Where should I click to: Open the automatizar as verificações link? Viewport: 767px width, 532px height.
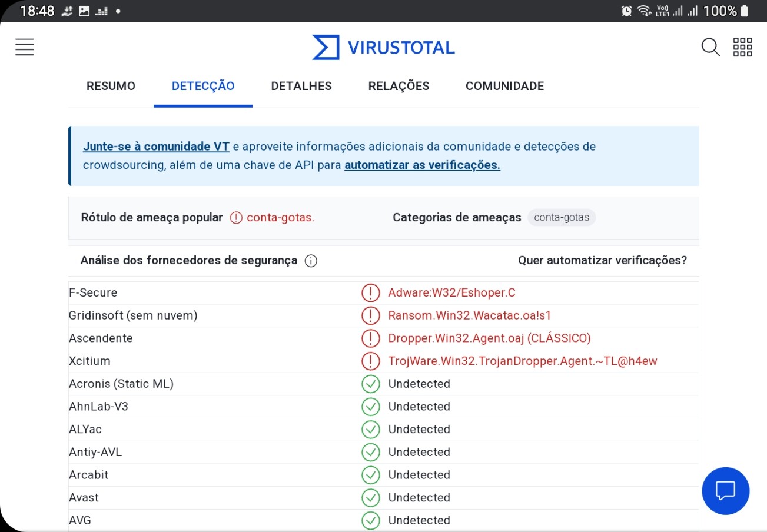pos(422,165)
